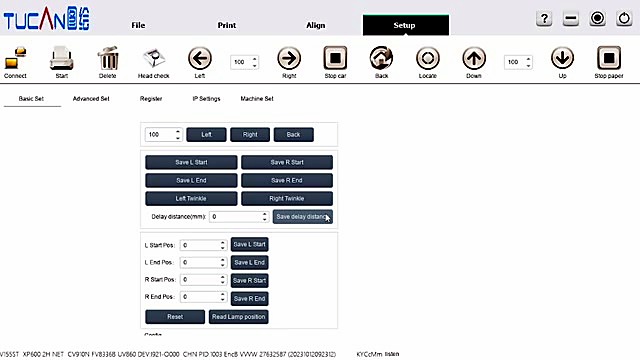Switch to the Advanced Set tab
Image resolution: width=640 pixels, height=360 pixels.
click(91, 99)
